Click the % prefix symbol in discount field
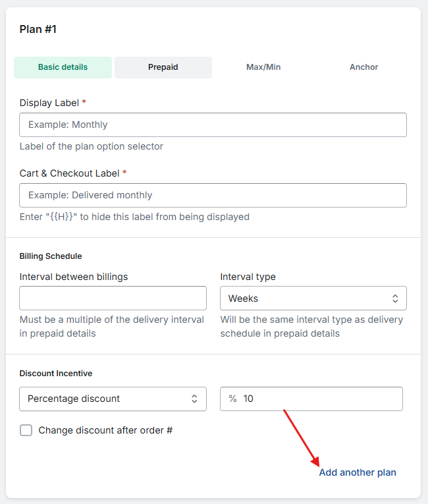The image size is (428, 504). pyautogui.click(x=232, y=399)
